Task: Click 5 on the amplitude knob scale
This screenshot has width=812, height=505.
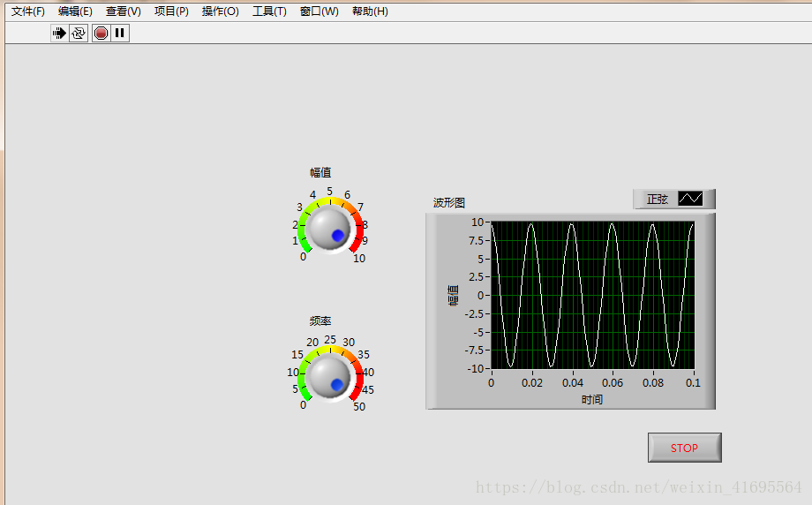Action: [x=329, y=191]
